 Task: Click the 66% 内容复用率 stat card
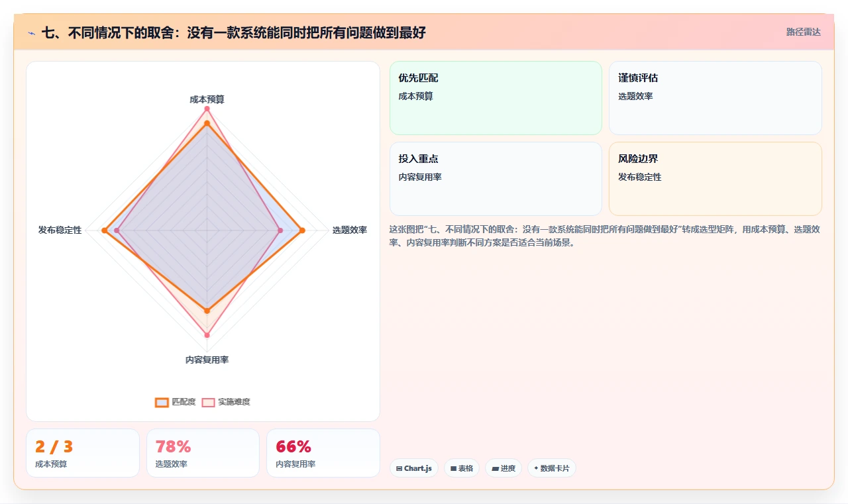(323, 453)
